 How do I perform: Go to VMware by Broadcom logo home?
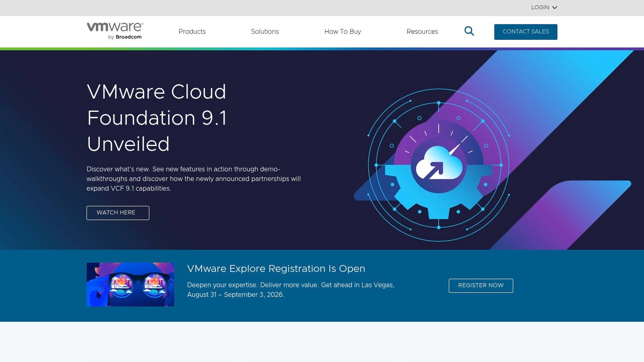115,31
